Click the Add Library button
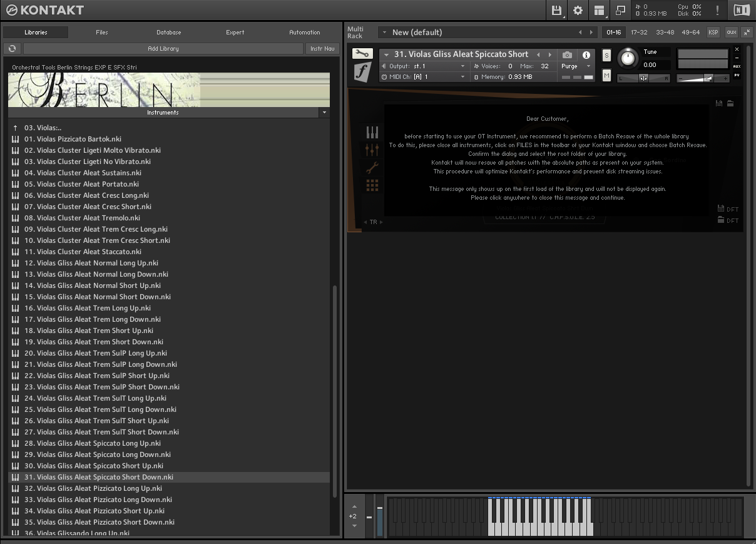The height and width of the screenshot is (544, 756). (x=163, y=48)
